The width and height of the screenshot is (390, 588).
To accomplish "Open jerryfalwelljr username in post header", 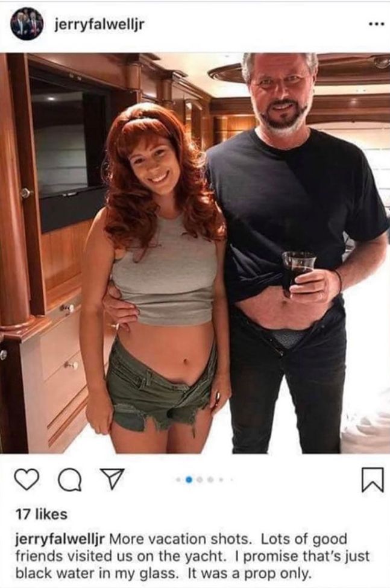I will tap(99, 25).
